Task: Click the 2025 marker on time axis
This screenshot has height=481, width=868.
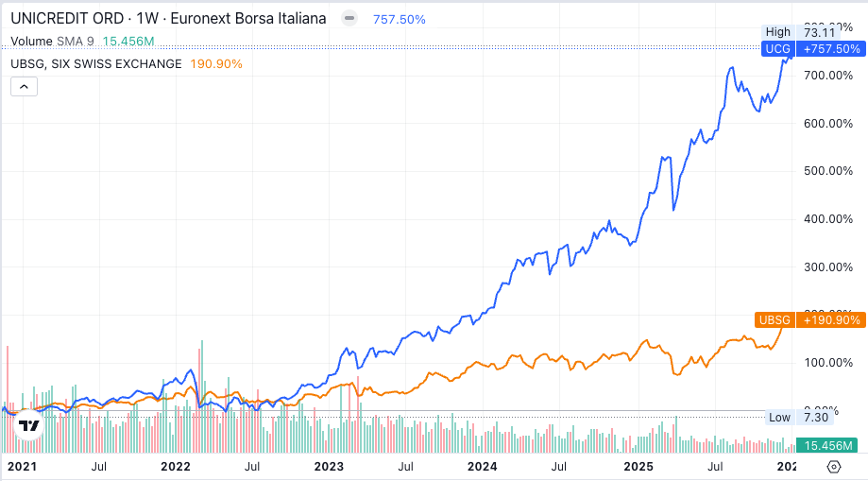Action: (x=639, y=466)
